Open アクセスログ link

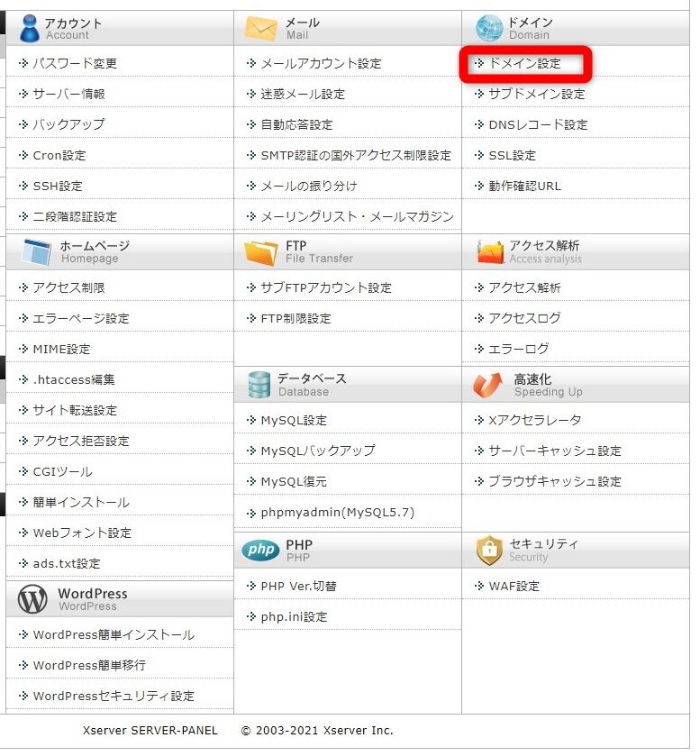click(525, 318)
